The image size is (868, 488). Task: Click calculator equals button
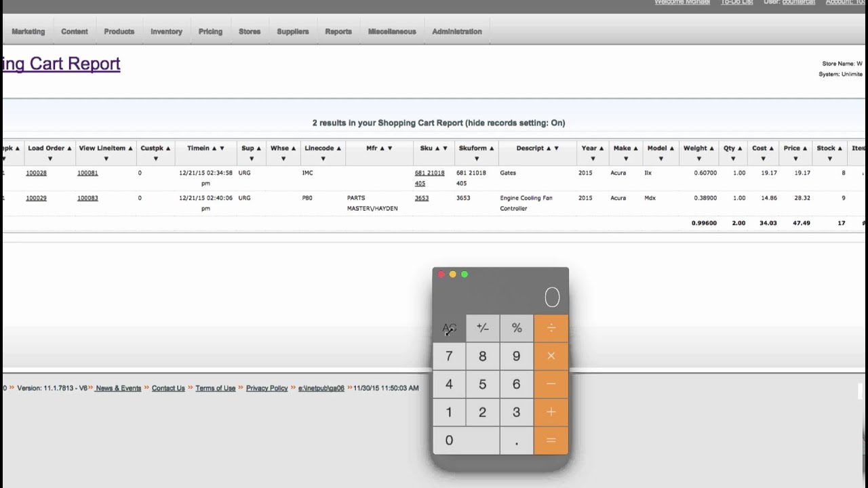click(551, 441)
